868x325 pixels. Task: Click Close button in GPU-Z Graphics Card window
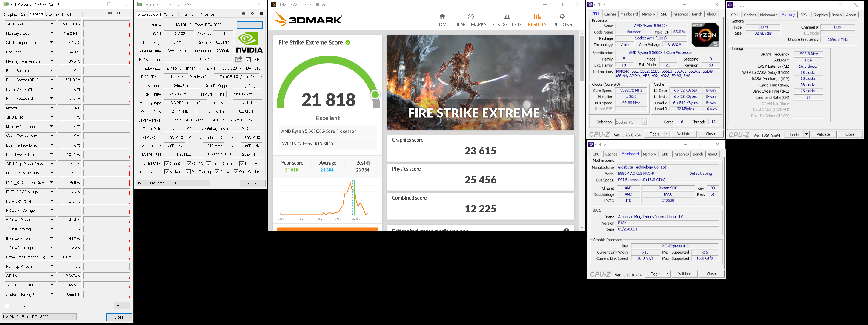(x=252, y=183)
